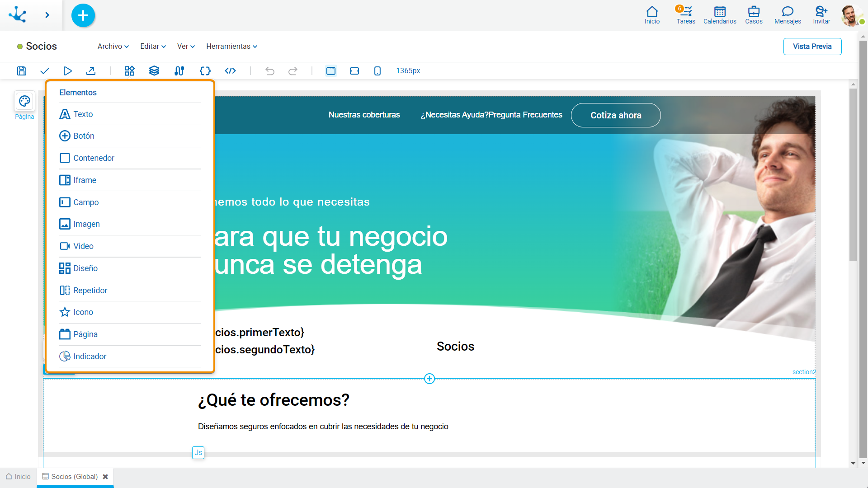The width and height of the screenshot is (868, 488).
Task: Select the hero subtitle text ending 'todo lo que necesitas'
Action: click(x=292, y=202)
